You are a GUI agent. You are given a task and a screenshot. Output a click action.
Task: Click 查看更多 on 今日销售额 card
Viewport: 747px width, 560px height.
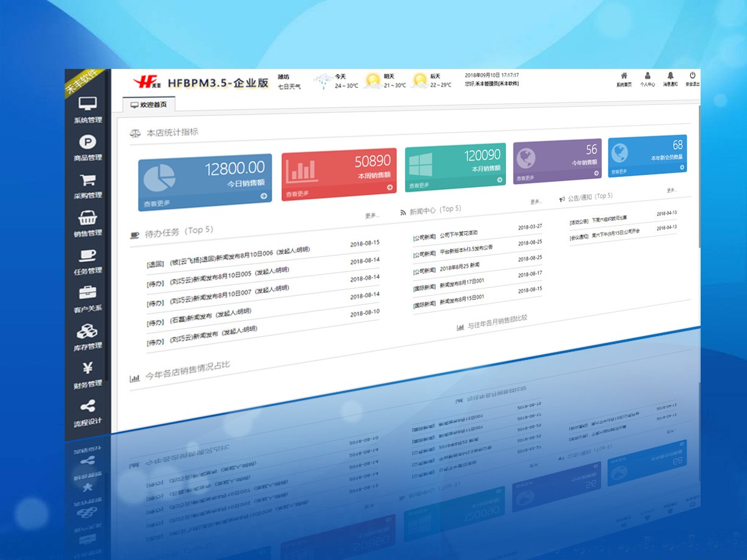[x=157, y=203]
